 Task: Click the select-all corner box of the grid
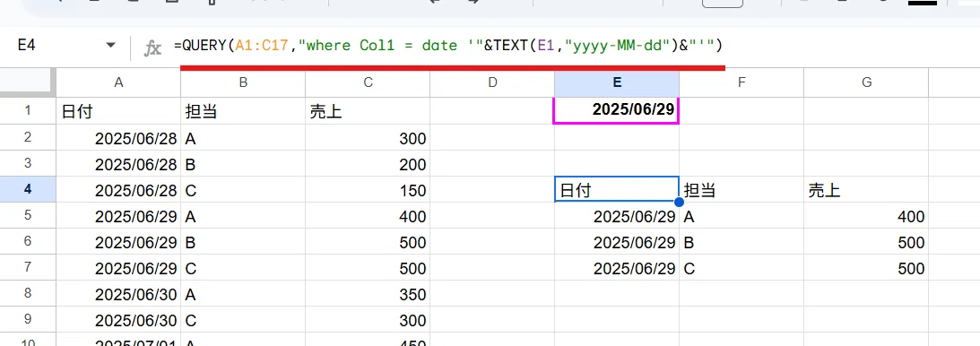[28, 82]
